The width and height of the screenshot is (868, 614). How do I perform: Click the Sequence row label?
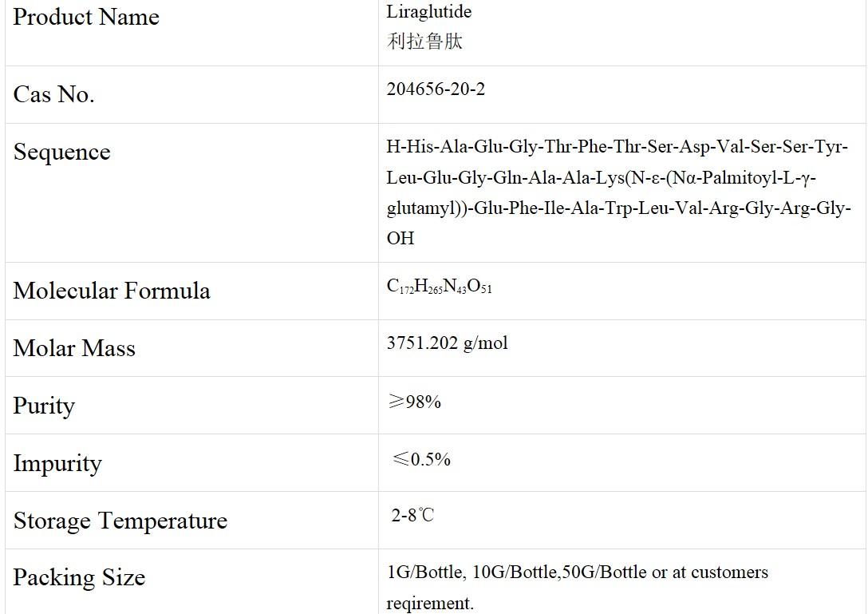click(x=62, y=152)
